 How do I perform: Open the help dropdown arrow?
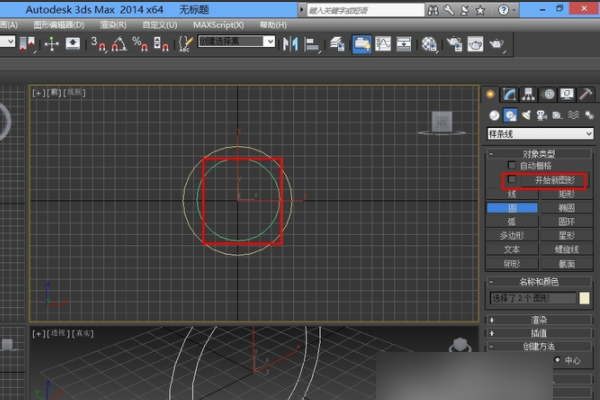click(514, 10)
